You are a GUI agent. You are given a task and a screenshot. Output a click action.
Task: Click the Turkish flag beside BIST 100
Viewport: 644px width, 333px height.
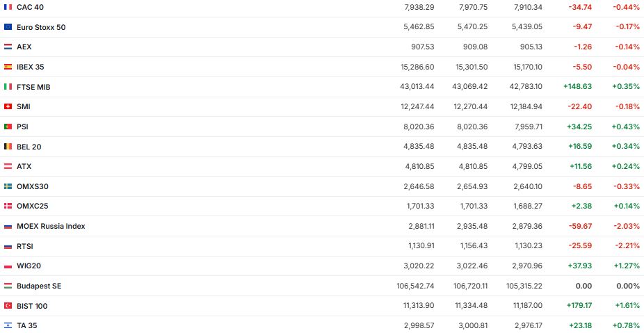point(8,306)
